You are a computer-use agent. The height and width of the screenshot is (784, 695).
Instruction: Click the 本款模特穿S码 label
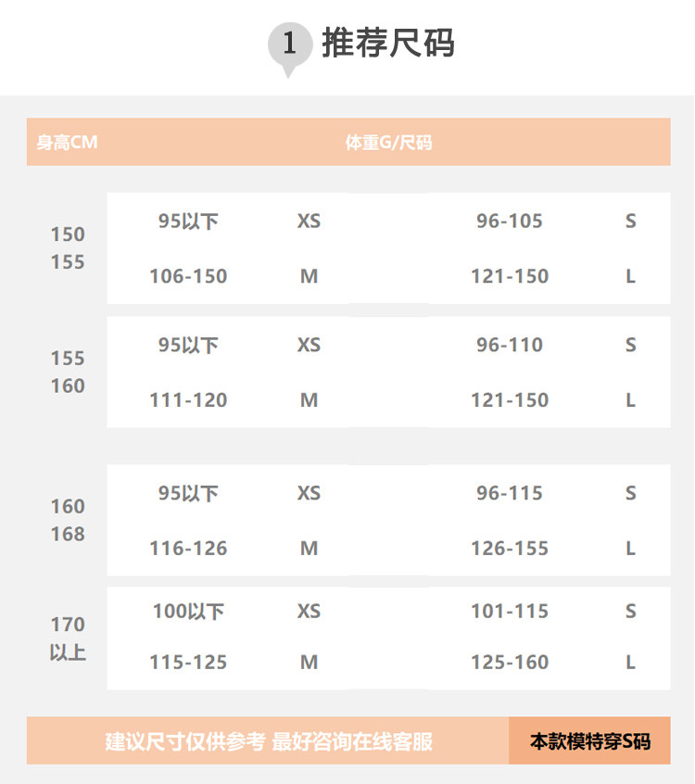tap(590, 741)
